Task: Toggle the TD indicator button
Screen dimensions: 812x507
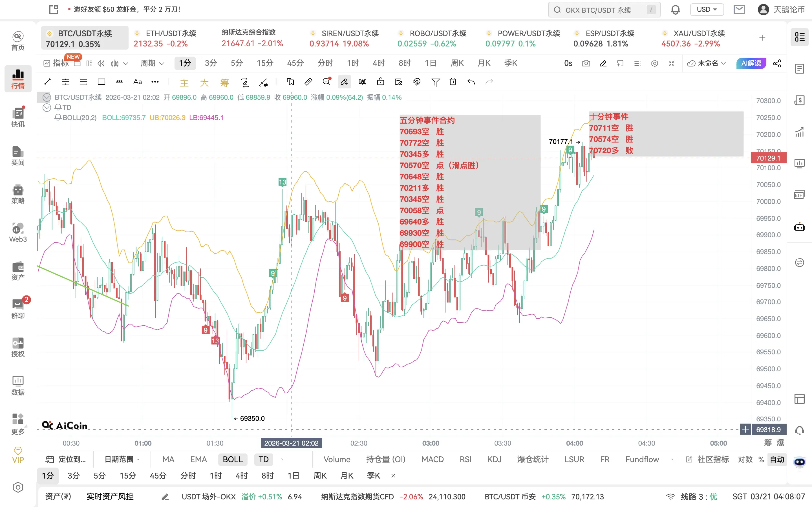Action: 263,459
